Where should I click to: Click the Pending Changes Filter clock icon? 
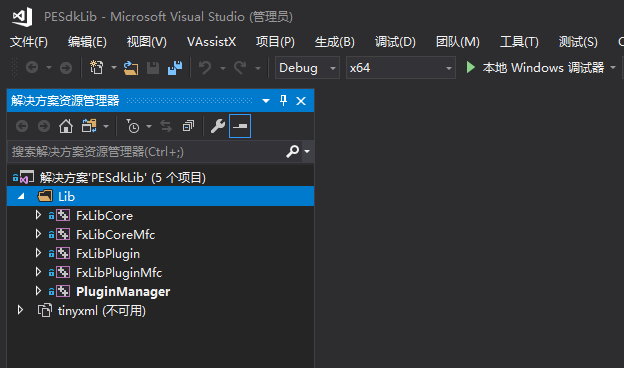click(x=133, y=127)
